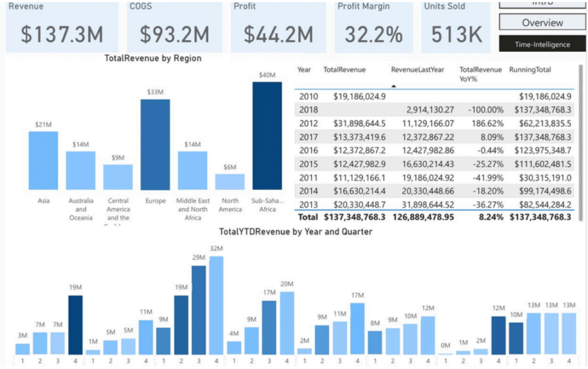588x369 pixels.
Task: Select the 2012 row in the table
Action: tap(436, 123)
